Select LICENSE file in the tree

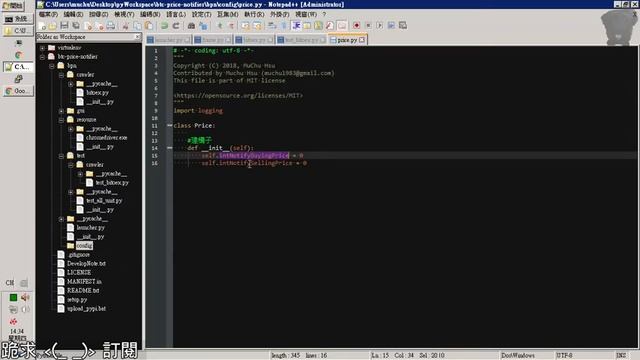tap(79, 273)
